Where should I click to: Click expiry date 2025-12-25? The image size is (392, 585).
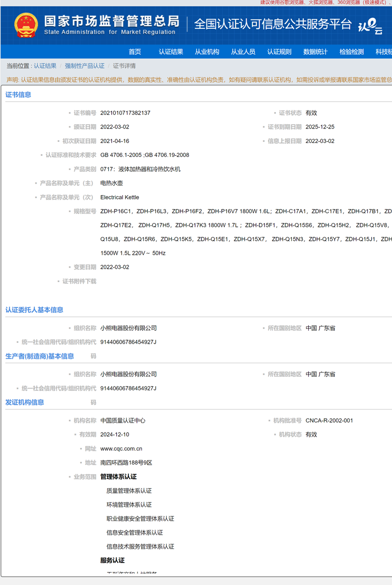(x=320, y=127)
